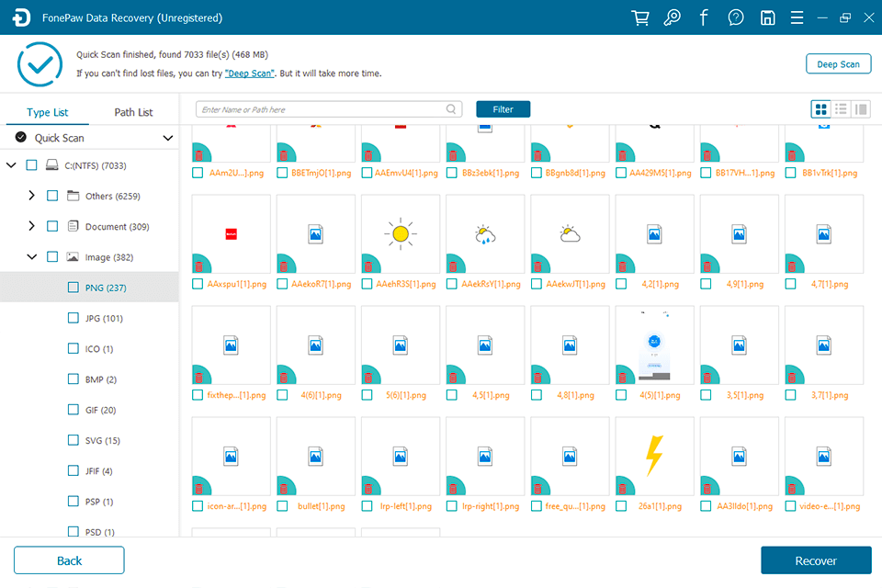882x588 pixels.
Task: Check the checkbox for PNG (237)
Action: [x=73, y=287]
